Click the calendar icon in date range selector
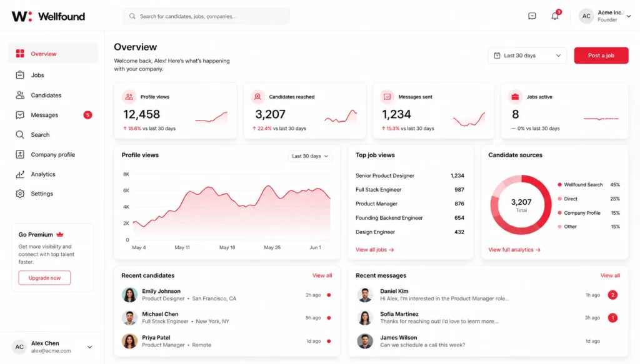Screen dimensions: 640x364 [497, 56]
